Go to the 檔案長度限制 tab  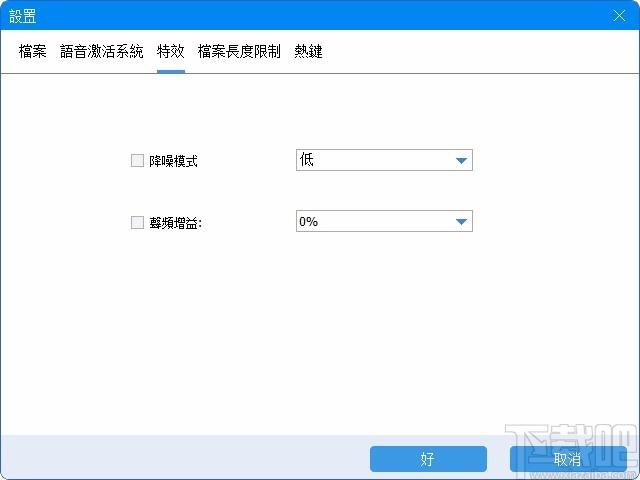pyautogui.click(x=239, y=51)
